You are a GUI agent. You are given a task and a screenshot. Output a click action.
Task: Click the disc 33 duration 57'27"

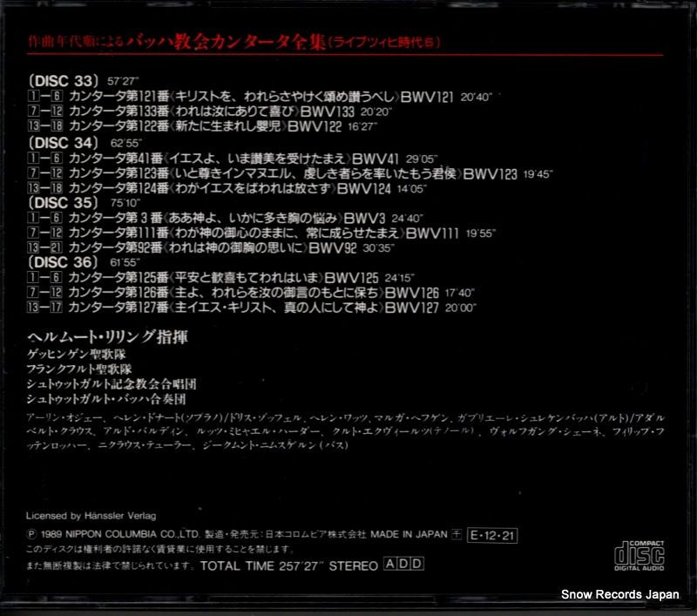click(x=123, y=81)
